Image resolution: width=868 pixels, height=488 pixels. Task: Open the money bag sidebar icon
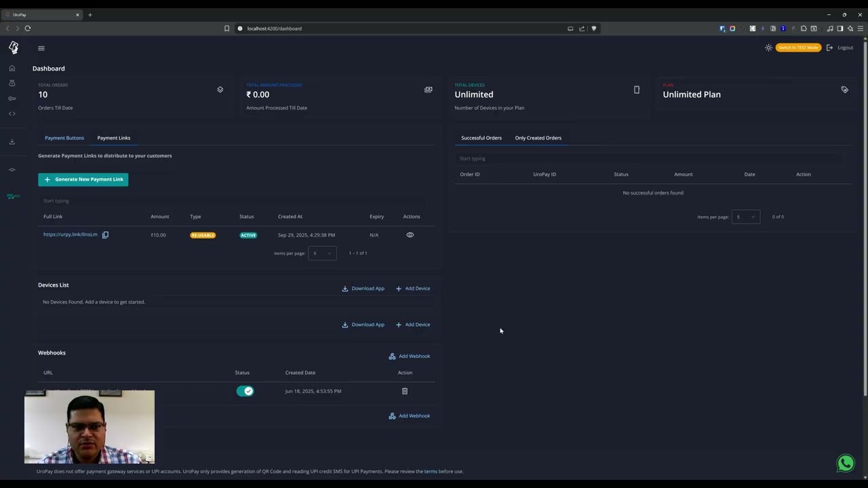coord(12,83)
